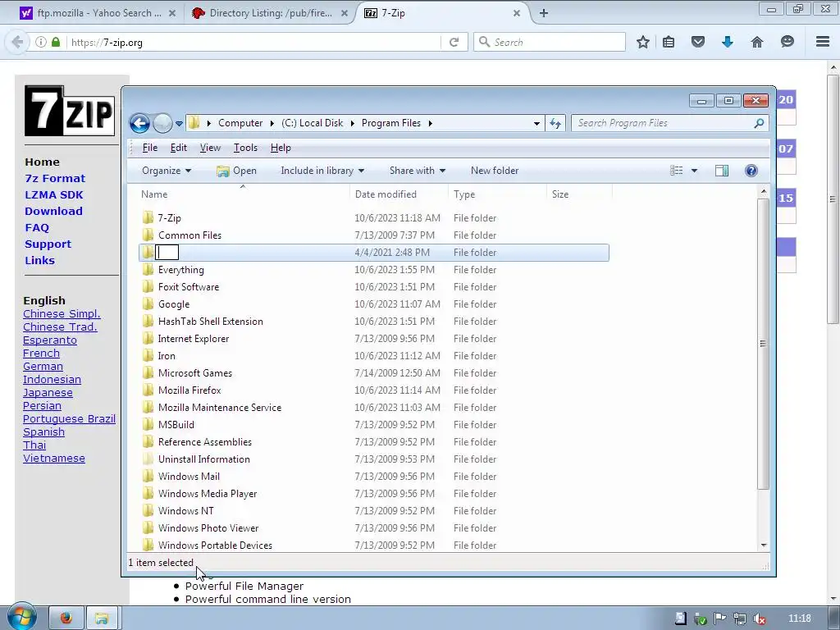This screenshot has width=840, height=630.
Task: Click Firefox icon in taskbar
Action: (66, 619)
